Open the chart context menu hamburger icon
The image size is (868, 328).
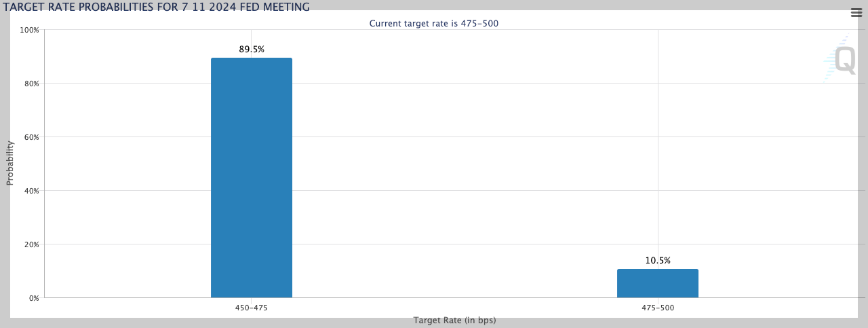click(x=856, y=12)
